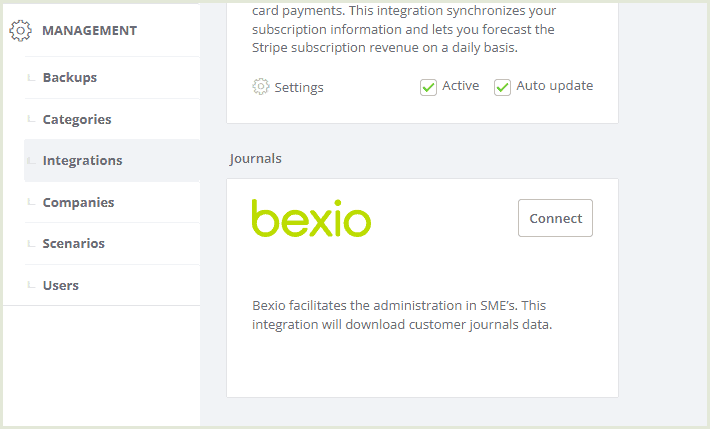Click the Management gear icon
Screen dimensions: 710x429
tap(20, 31)
